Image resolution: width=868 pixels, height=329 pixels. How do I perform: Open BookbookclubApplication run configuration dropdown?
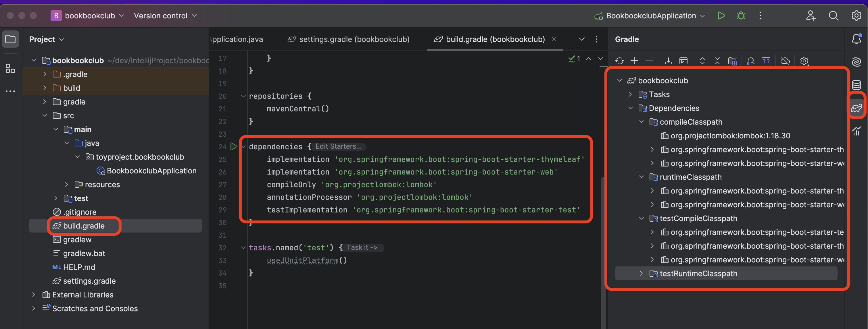point(650,16)
